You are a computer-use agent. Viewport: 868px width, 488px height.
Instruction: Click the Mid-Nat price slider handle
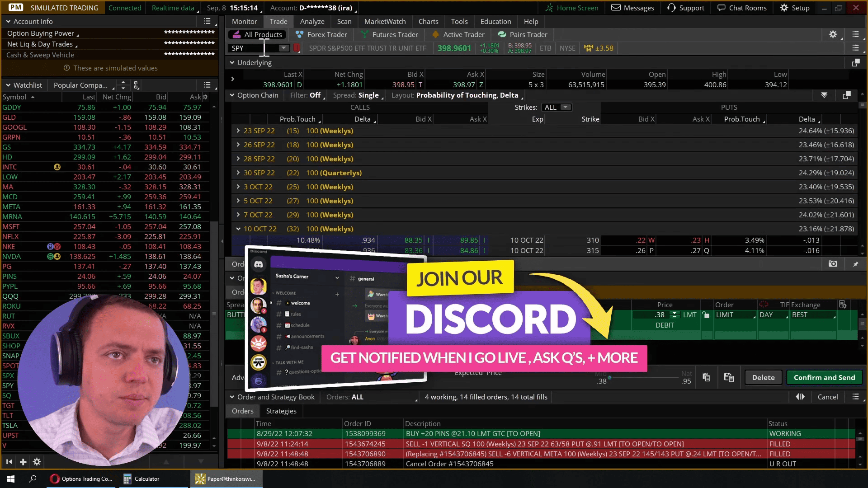pyautogui.click(x=609, y=377)
